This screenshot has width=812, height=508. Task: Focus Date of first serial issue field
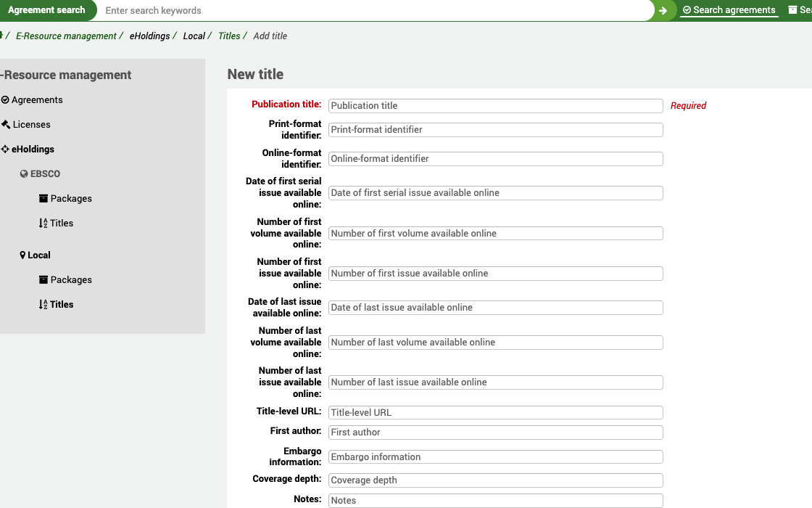[495, 193]
